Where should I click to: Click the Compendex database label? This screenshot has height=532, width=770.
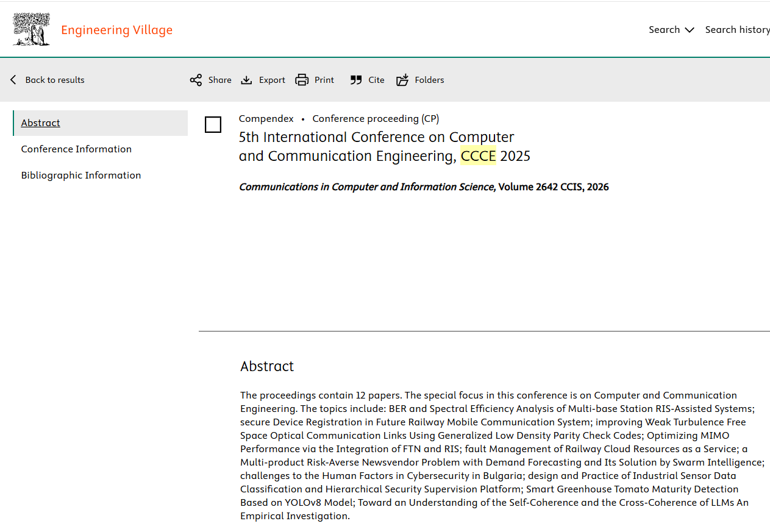pyautogui.click(x=266, y=118)
